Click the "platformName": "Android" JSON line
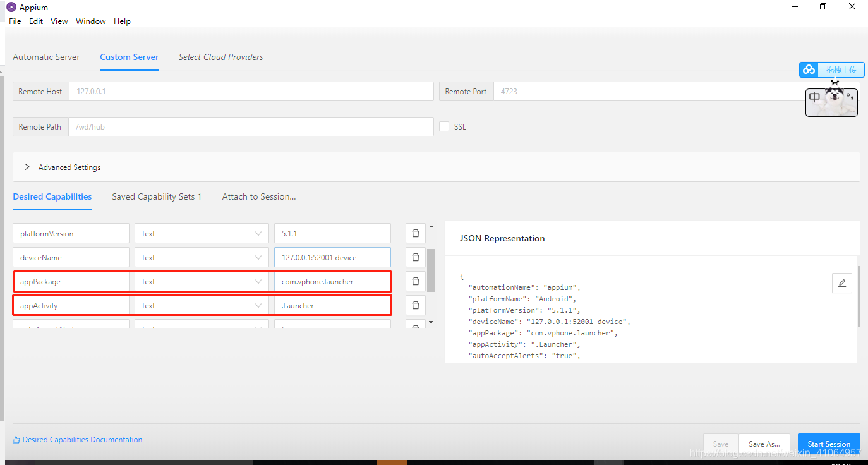The width and height of the screenshot is (868, 465). (522, 299)
